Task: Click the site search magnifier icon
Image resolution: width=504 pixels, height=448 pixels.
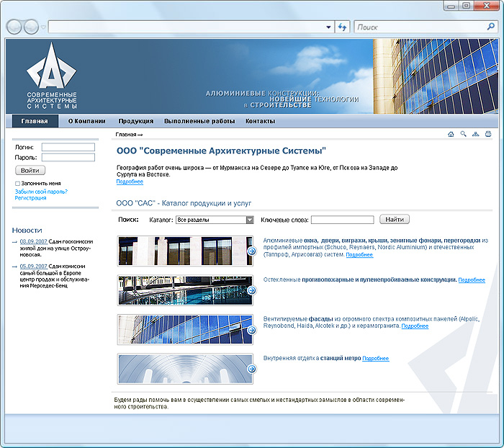Action: click(x=463, y=134)
